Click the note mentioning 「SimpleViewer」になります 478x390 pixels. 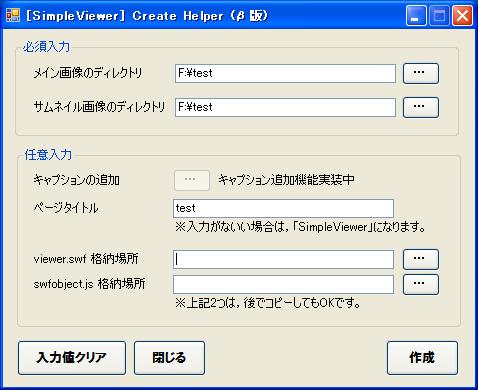pyautogui.click(x=300, y=227)
